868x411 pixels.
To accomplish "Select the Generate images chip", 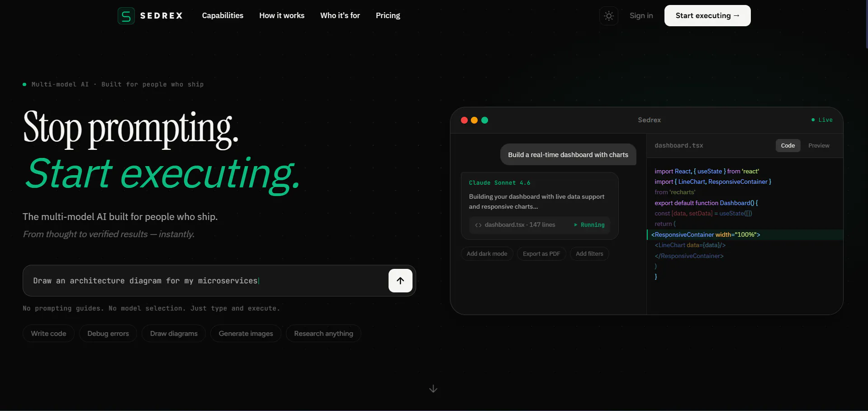I will tap(246, 334).
